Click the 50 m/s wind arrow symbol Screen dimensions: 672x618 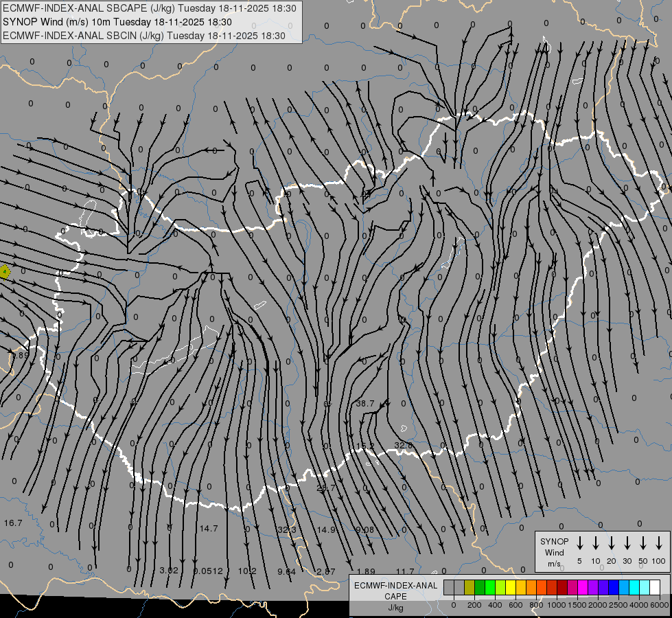(643, 543)
